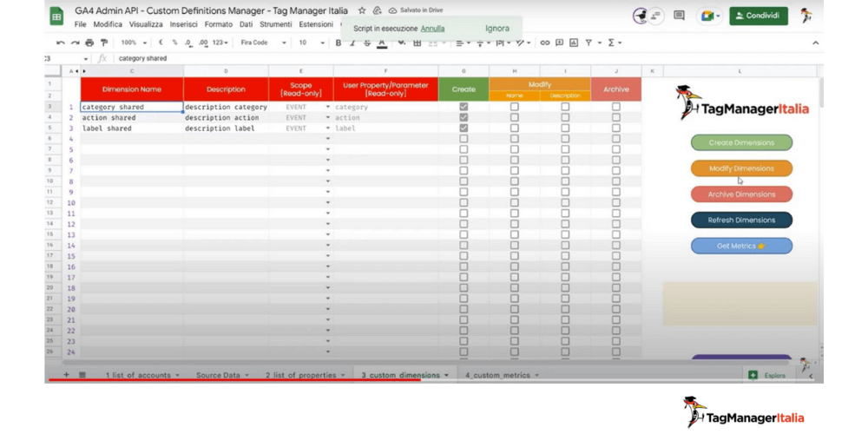Image resolution: width=868 pixels, height=434 pixels.
Task: Click the Archive Dimensions button
Action: pos(741,194)
